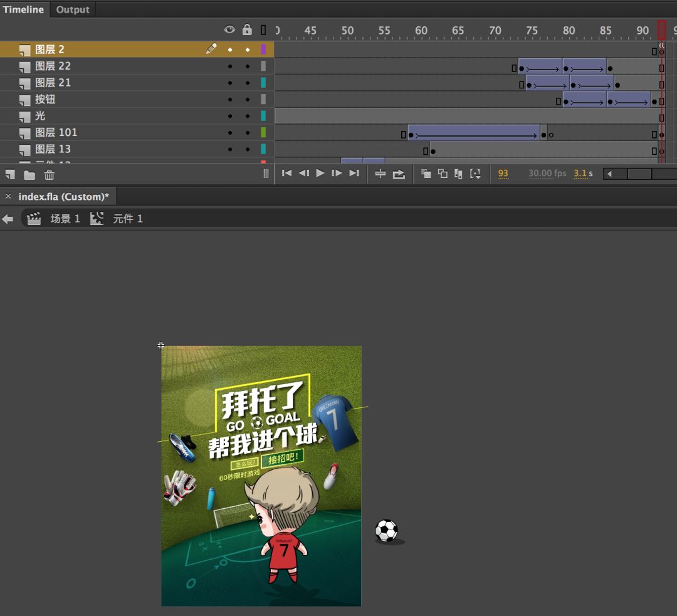Click the long tween span on 图层 101
Viewport: 677px width, 616px height.
tap(473, 132)
